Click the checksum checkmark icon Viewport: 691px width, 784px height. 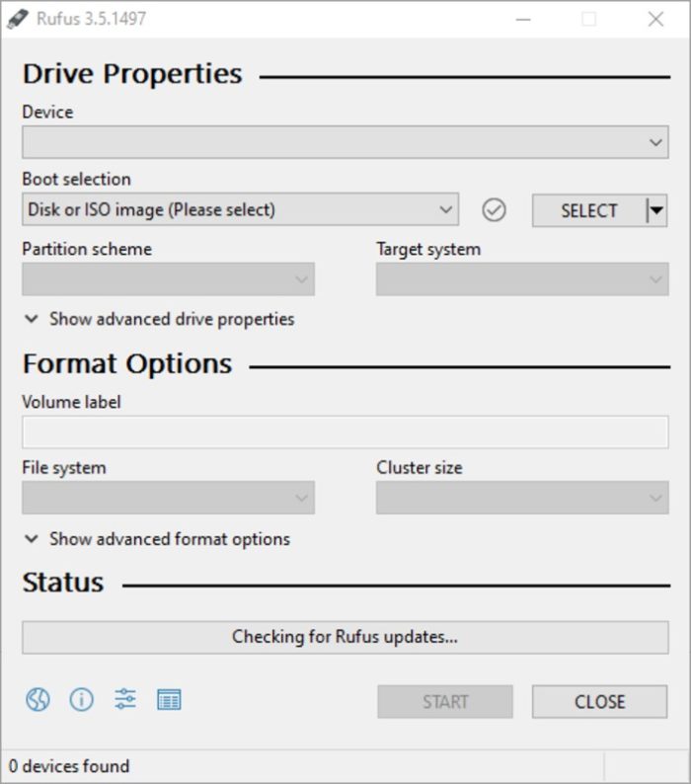pos(494,210)
